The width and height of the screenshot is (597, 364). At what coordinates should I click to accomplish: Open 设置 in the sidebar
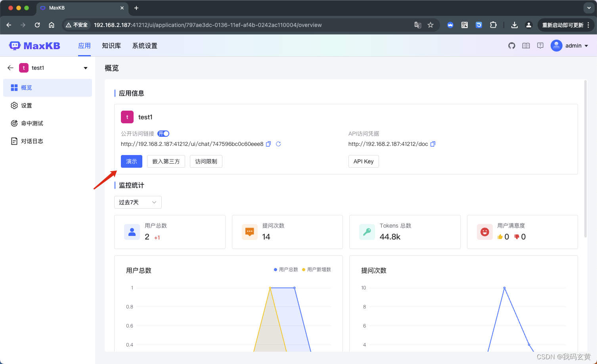click(48, 105)
